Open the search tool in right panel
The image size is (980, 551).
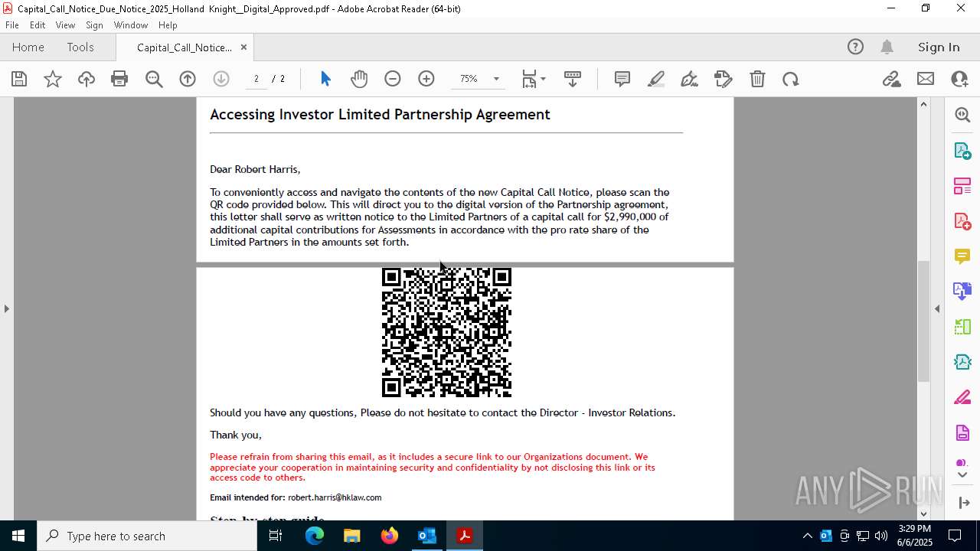pyautogui.click(x=962, y=115)
